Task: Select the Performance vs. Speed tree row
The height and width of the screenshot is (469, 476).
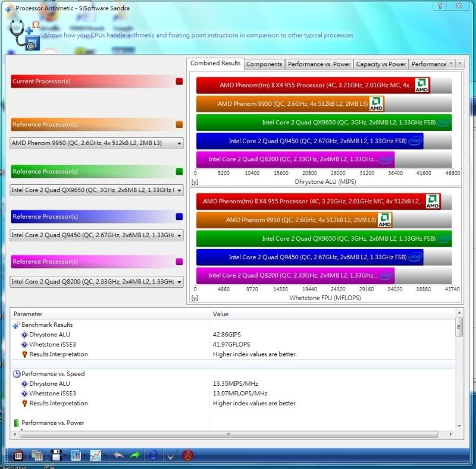Action: tap(233, 374)
